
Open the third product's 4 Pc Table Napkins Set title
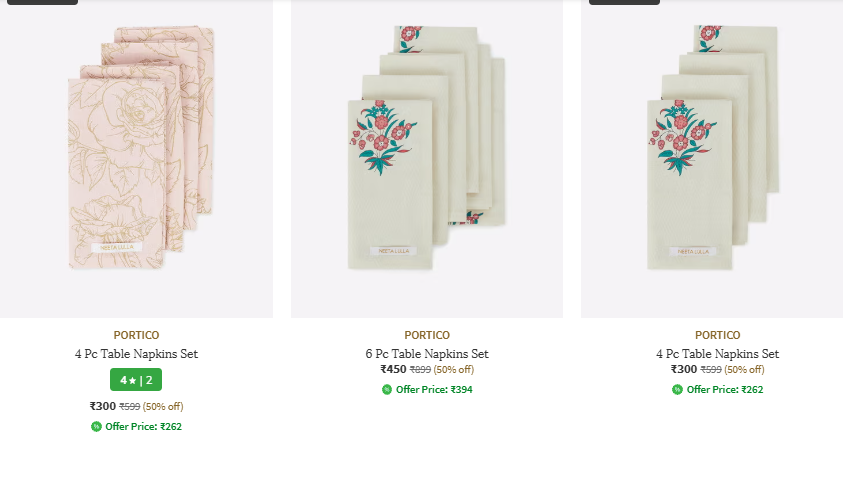pos(717,354)
